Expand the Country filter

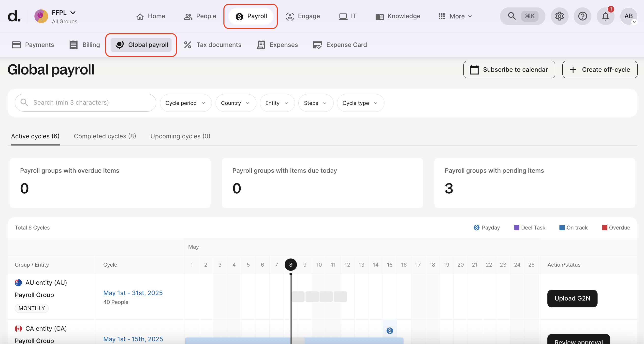[236, 103]
